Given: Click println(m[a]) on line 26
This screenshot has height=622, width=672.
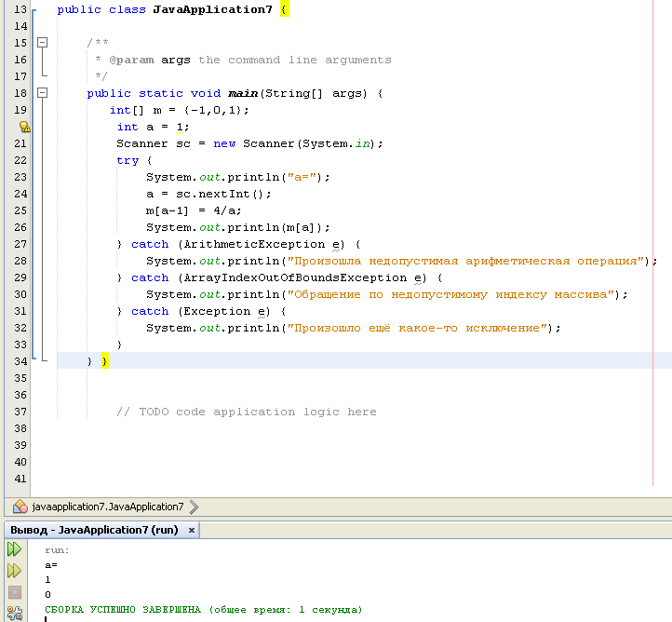Looking at the screenshot, I should point(276,227).
